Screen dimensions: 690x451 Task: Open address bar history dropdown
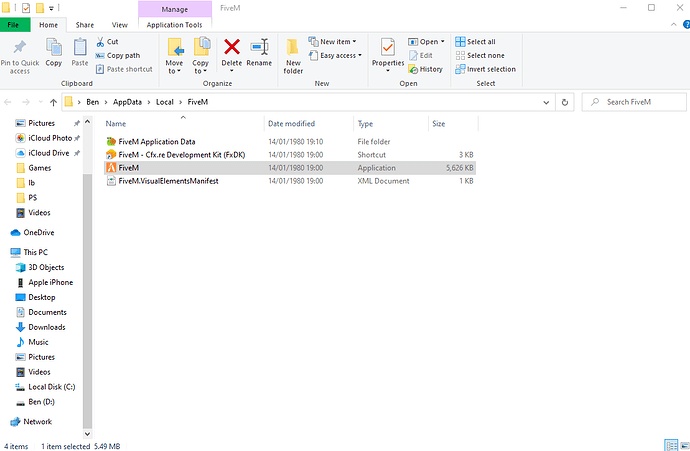(546, 102)
